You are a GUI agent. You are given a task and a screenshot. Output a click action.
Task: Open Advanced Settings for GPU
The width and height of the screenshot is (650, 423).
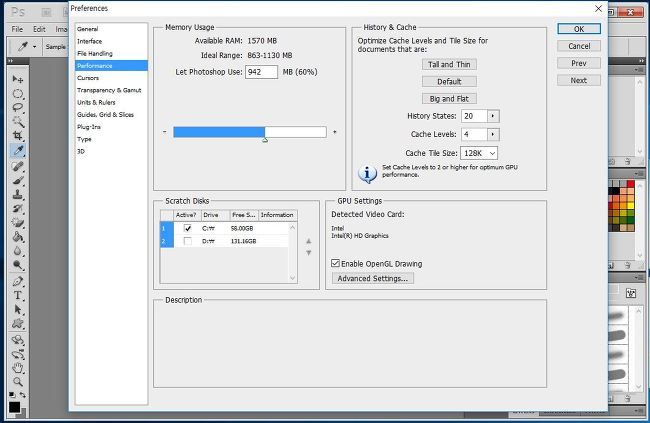tap(373, 278)
